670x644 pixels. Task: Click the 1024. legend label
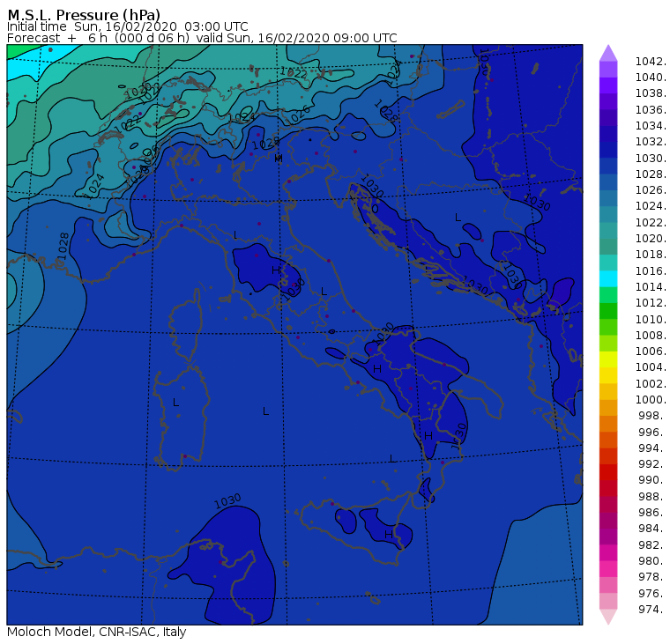point(651,206)
